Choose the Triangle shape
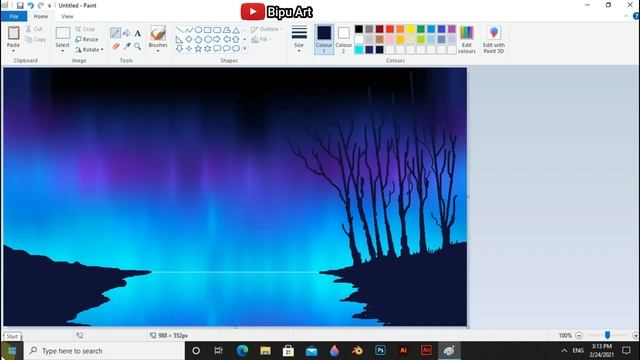Viewport: 640px width, 360px height. click(236, 30)
